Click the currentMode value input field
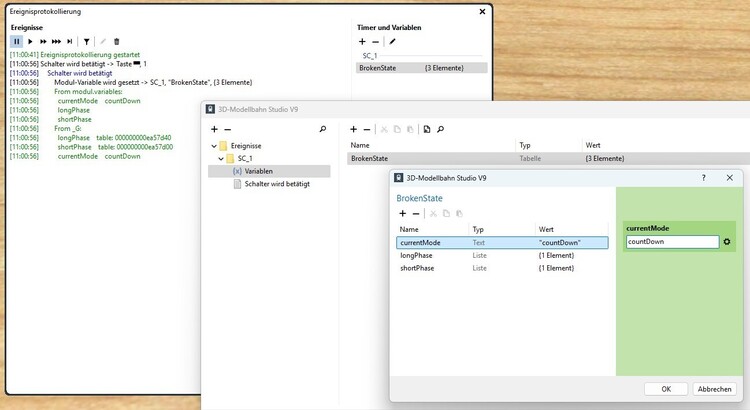 (x=672, y=242)
